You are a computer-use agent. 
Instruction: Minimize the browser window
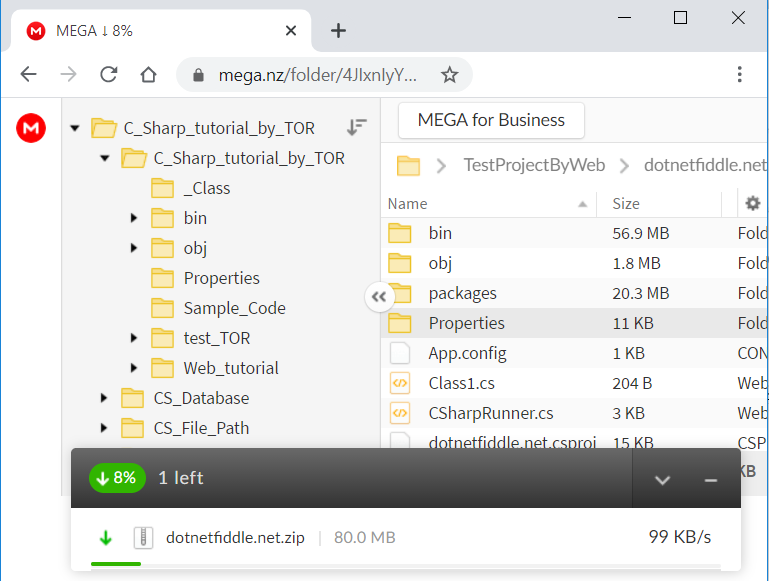(624, 18)
